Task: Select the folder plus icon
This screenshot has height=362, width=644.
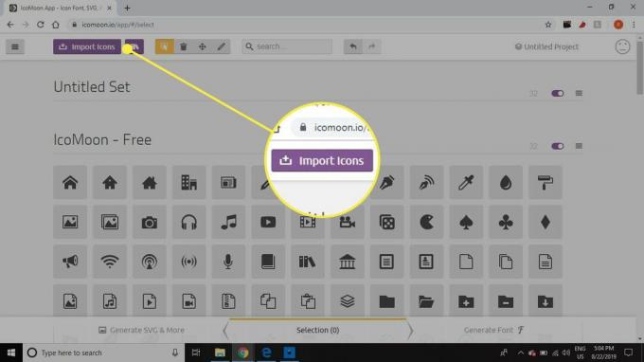Action: point(466,301)
